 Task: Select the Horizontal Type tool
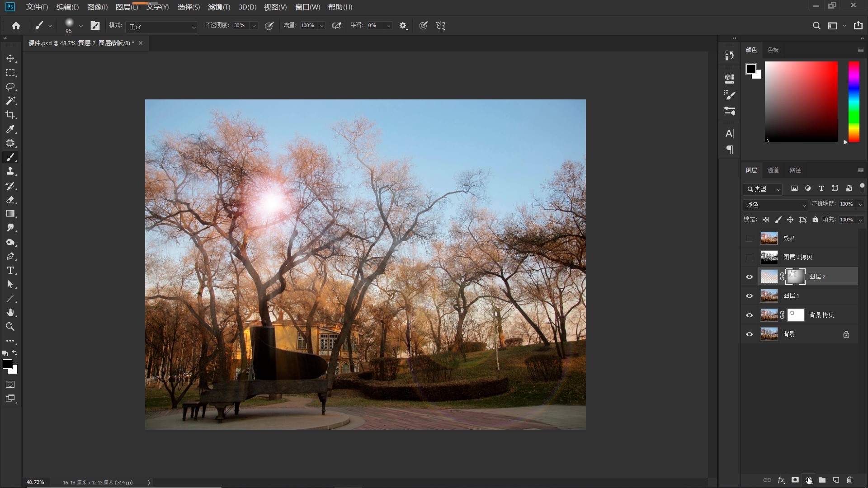point(10,270)
